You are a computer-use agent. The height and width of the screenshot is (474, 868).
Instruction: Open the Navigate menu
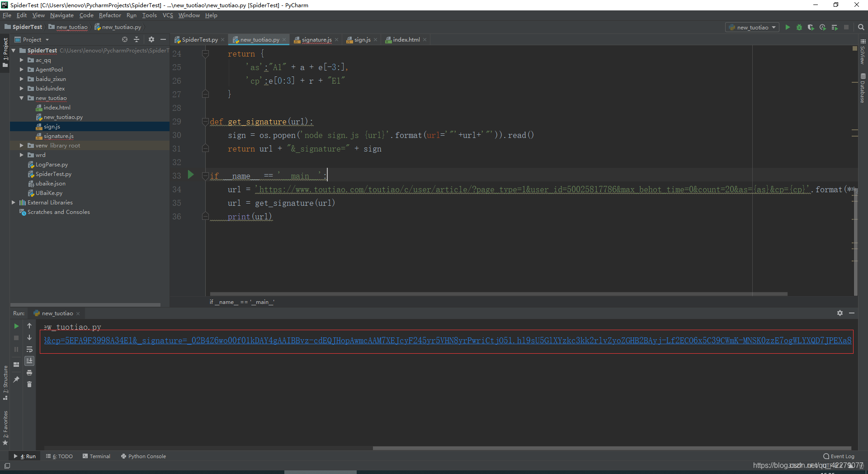pos(62,15)
